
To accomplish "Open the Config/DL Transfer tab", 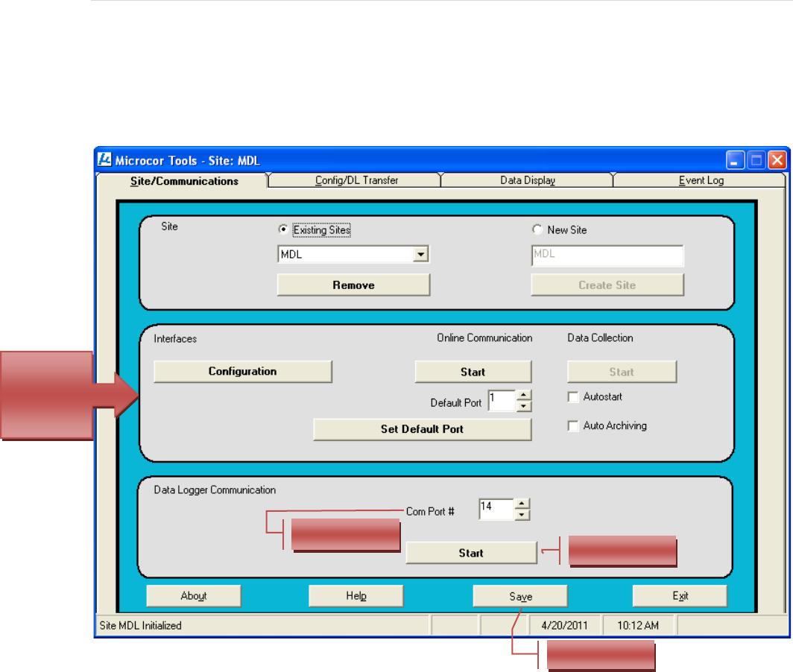I will point(356,180).
